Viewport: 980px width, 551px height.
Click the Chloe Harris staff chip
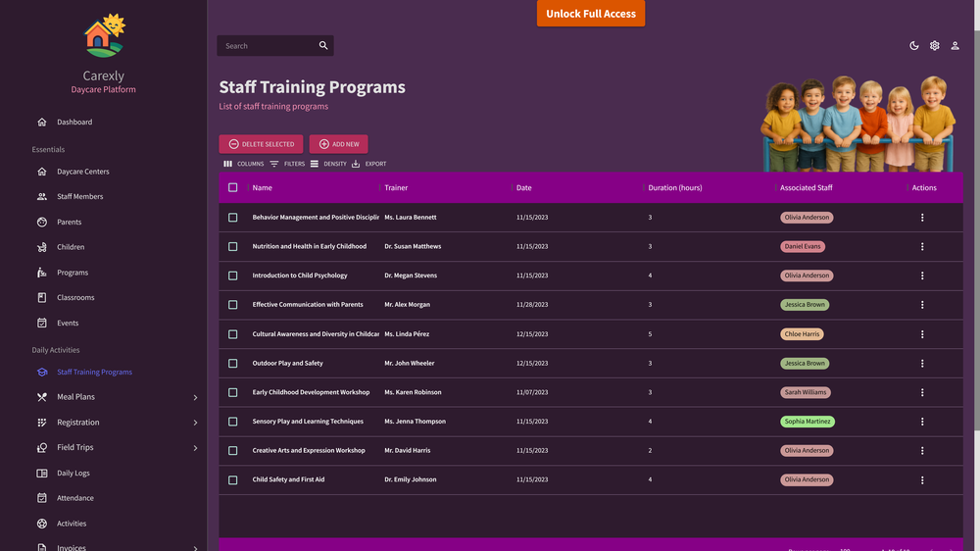(x=802, y=334)
